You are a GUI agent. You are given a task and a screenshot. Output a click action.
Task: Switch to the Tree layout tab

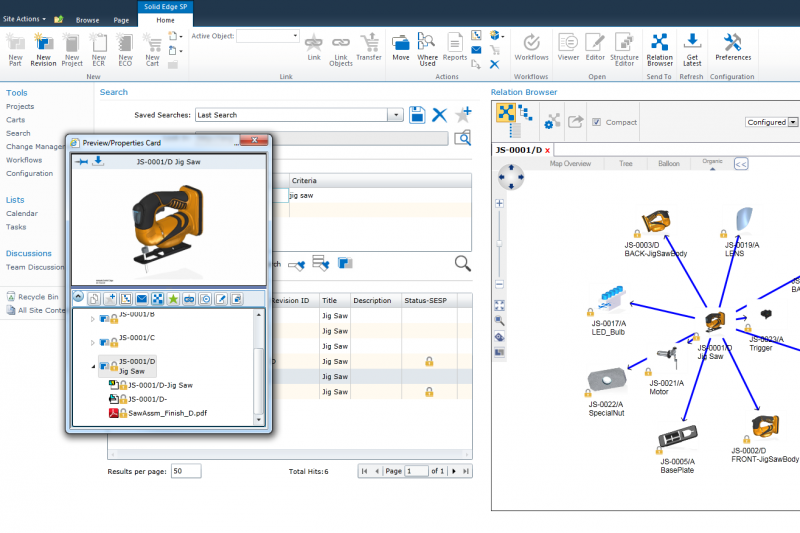pos(626,164)
